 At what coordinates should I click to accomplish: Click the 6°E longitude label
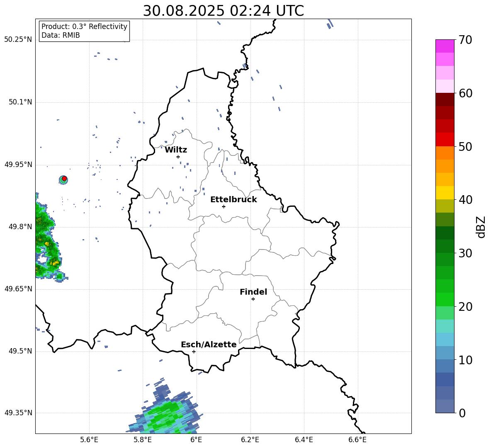tap(196, 440)
